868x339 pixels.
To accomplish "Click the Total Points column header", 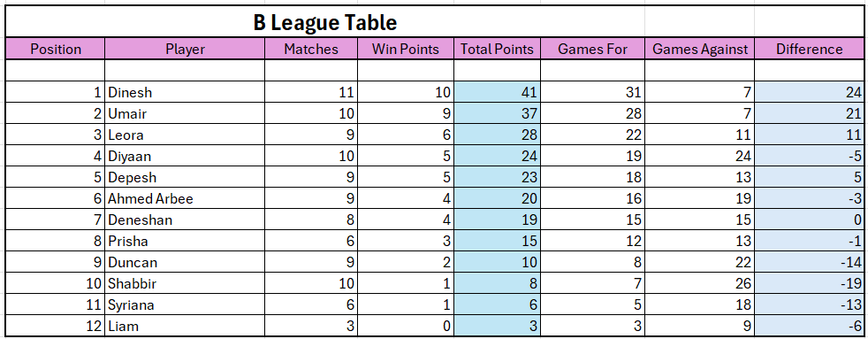I will pos(497,49).
